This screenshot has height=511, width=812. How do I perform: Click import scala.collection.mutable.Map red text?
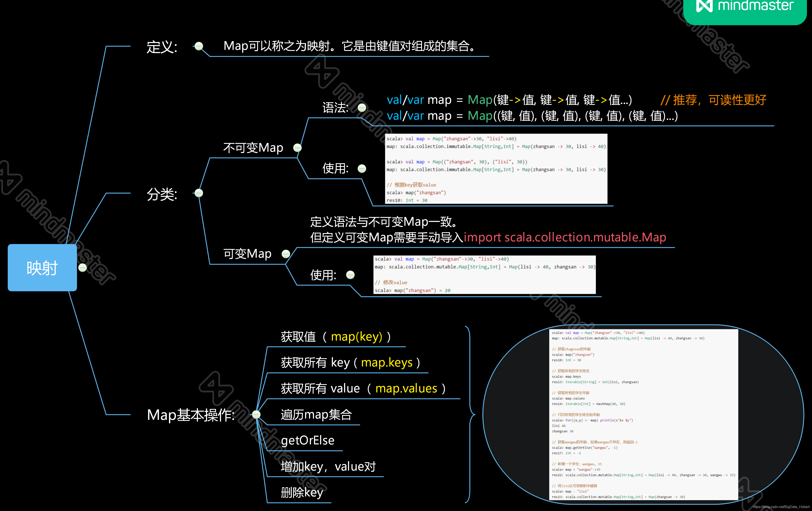pyautogui.click(x=565, y=237)
